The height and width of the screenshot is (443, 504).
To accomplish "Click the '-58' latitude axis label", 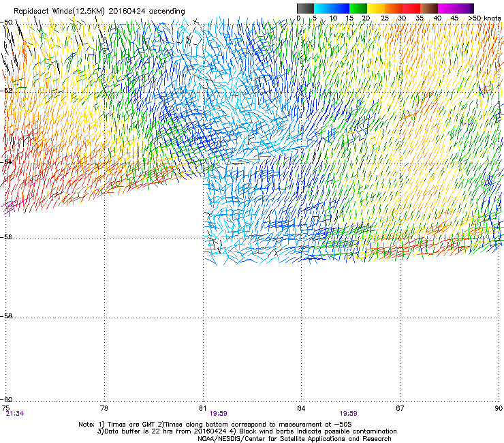I will point(6,316).
